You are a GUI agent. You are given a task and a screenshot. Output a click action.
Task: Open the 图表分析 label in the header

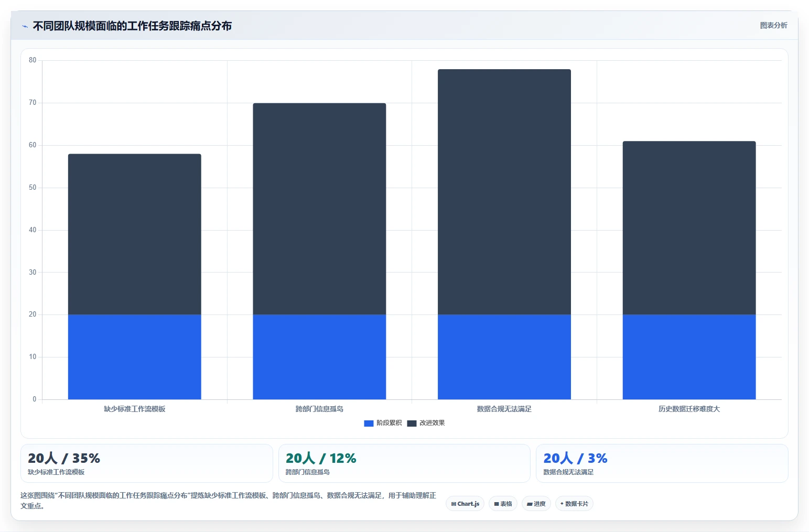tap(773, 25)
